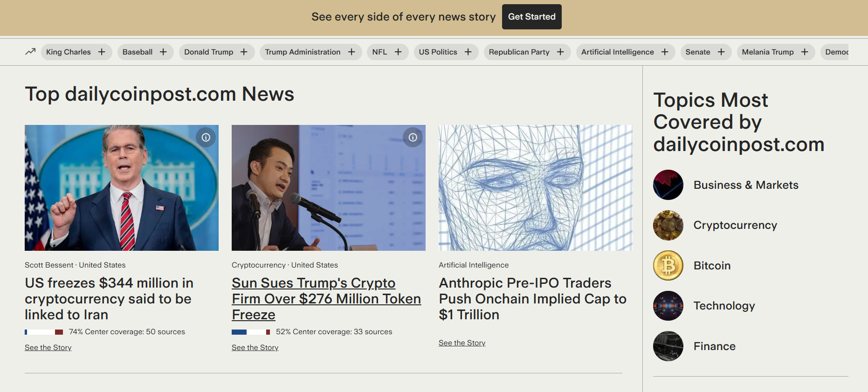Follow Donald Trump using the plus icon
The width and height of the screenshot is (868, 392).
point(244,52)
